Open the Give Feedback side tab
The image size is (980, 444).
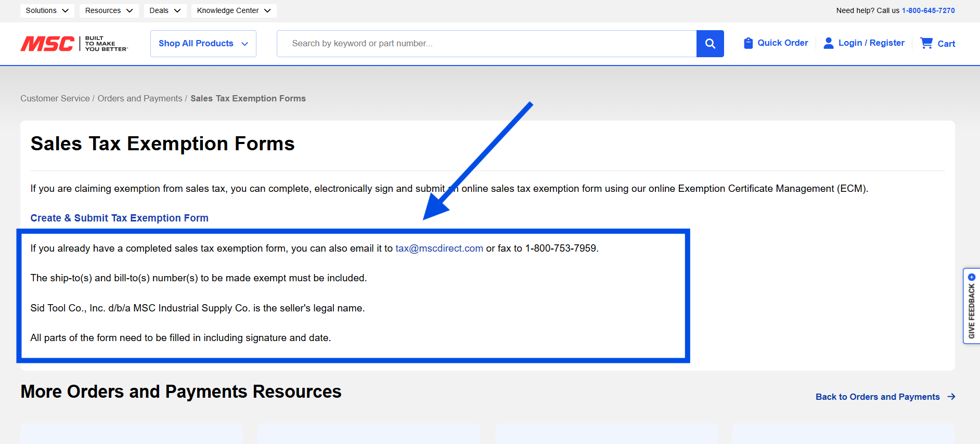coord(971,306)
